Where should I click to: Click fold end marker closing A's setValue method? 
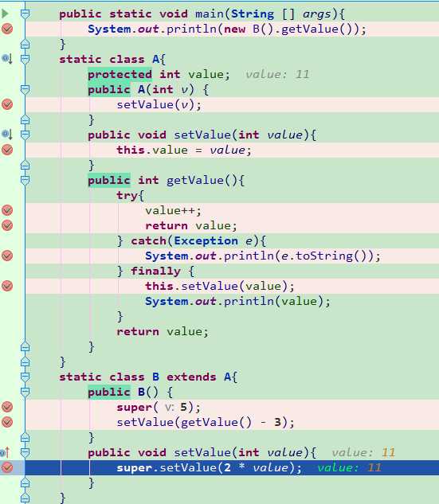pos(25,166)
